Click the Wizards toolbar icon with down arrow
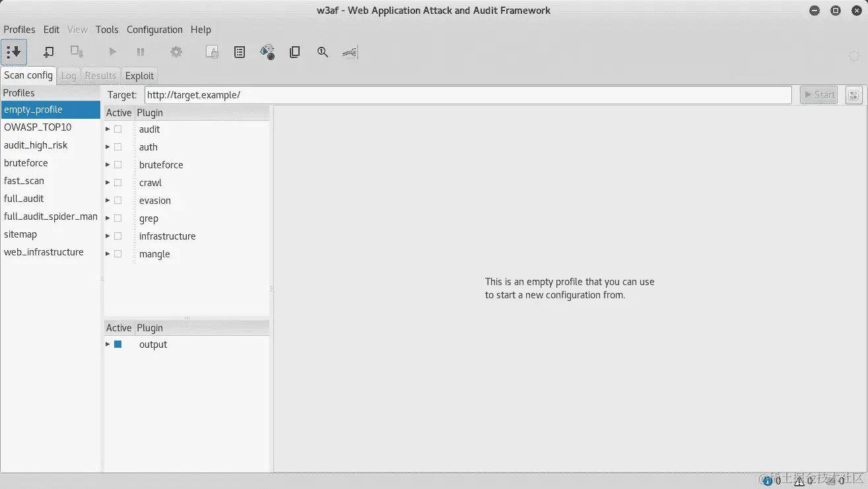Image resolution: width=868 pixels, height=489 pixels. pyautogui.click(x=14, y=52)
